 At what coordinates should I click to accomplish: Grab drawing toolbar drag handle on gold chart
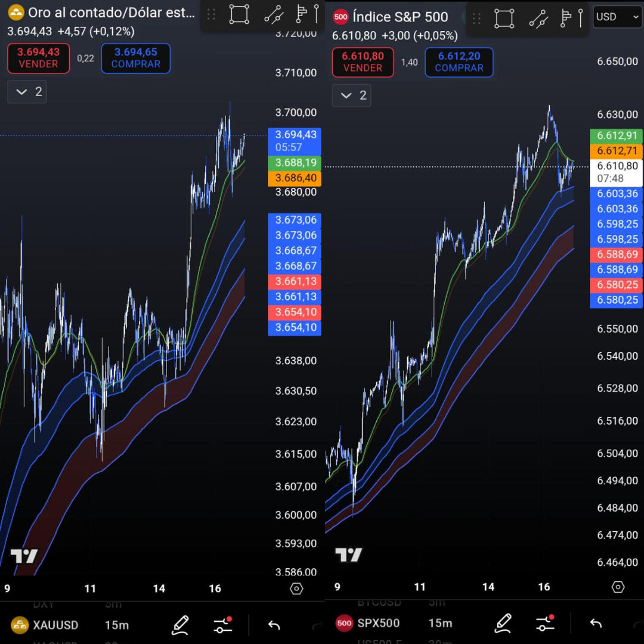(211, 14)
